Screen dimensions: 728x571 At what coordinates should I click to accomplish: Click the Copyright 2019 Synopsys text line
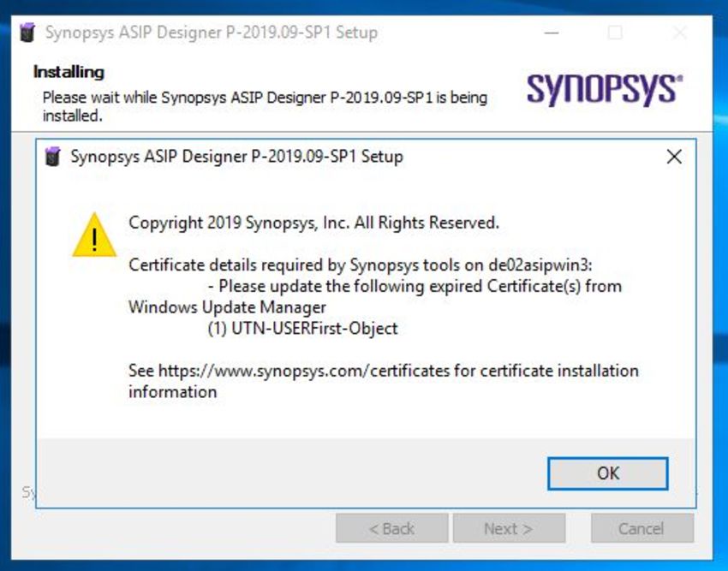313,223
